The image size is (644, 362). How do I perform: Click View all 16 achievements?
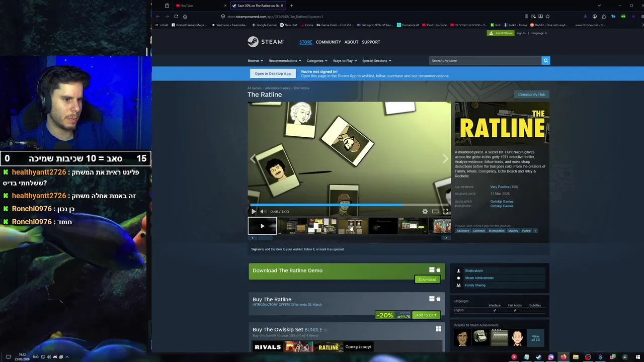[535, 338]
